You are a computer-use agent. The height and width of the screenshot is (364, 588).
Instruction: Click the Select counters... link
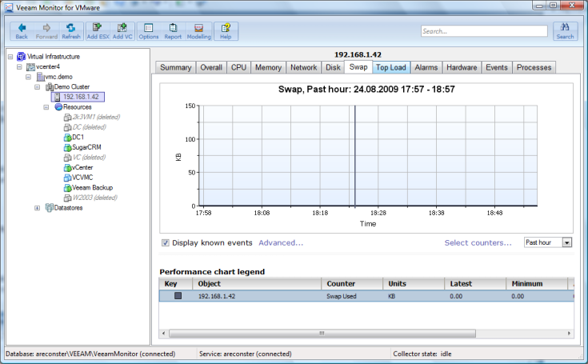tap(478, 243)
